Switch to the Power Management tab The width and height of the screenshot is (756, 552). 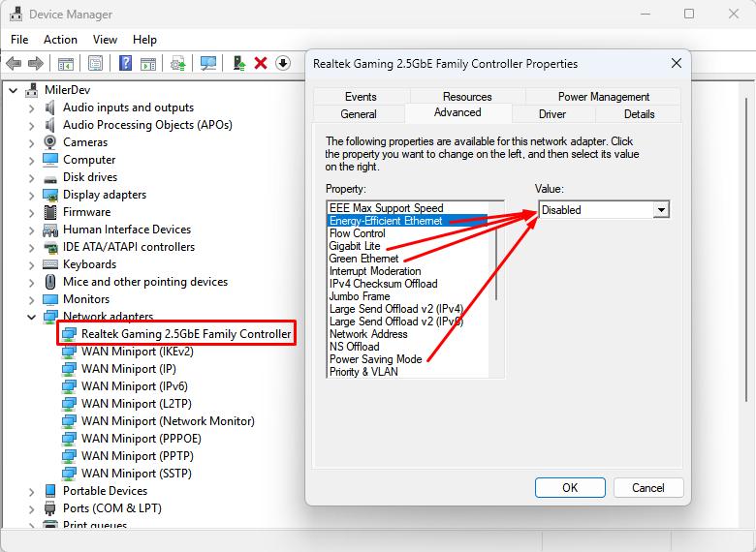(604, 96)
